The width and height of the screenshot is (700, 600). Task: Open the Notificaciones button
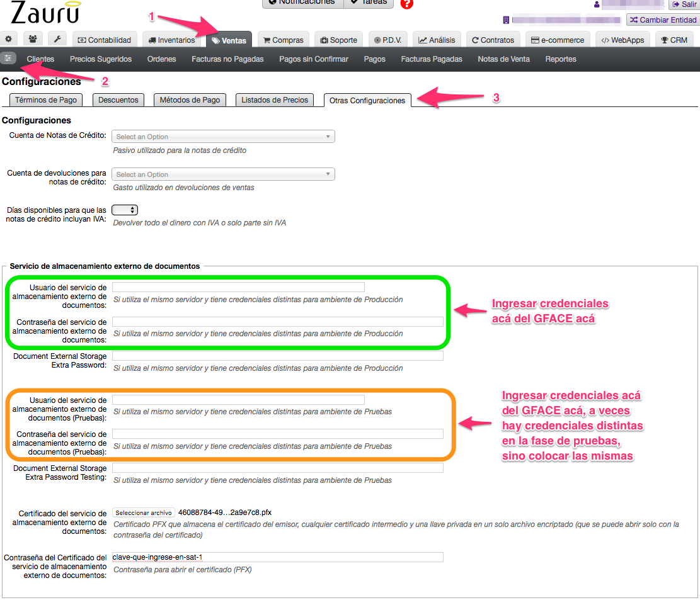click(302, 3)
